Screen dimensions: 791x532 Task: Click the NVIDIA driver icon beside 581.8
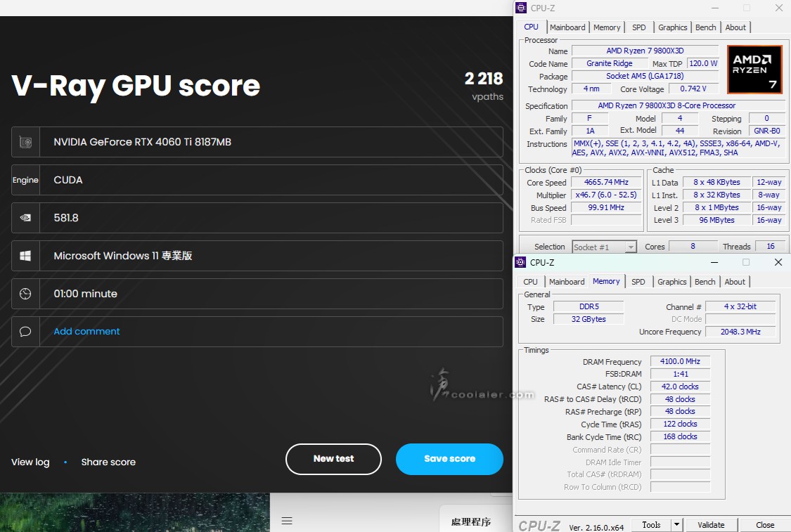click(25, 218)
